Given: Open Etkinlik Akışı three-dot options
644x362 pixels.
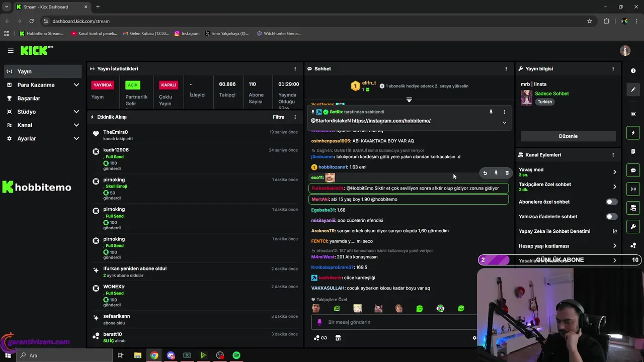Looking at the screenshot, I should click(x=295, y=117).
